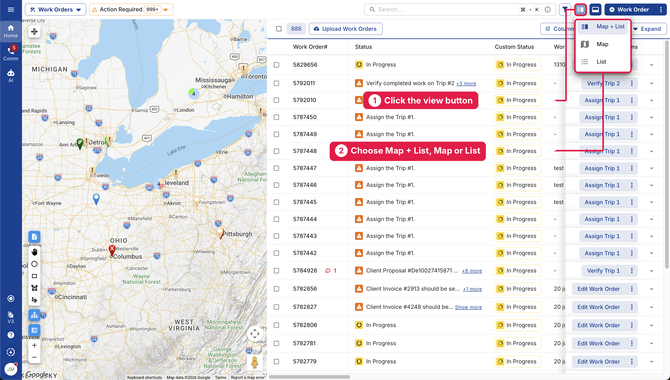This screenshot has width=670, height=380.
Task: Select the rectangle drawing tool on map
Action: tap(35, 276)
